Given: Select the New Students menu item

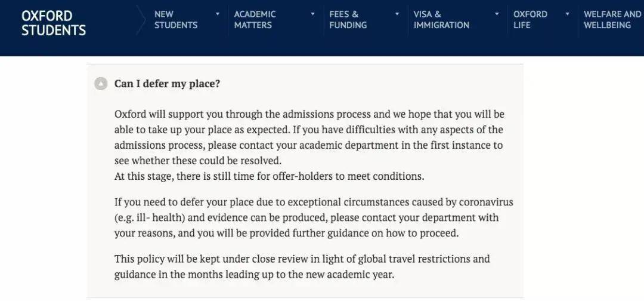Looking at the screenshot, I should point(176,20).
